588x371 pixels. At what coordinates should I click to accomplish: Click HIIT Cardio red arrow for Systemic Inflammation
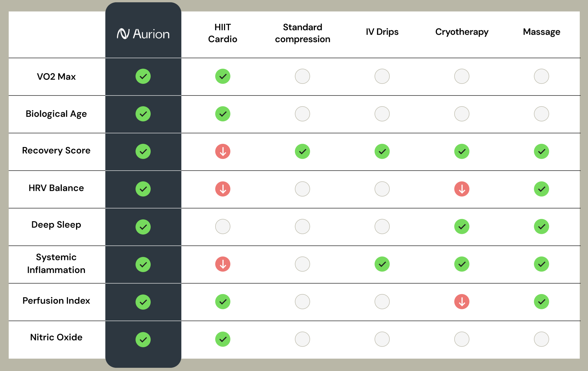click(x=223, y=264)
